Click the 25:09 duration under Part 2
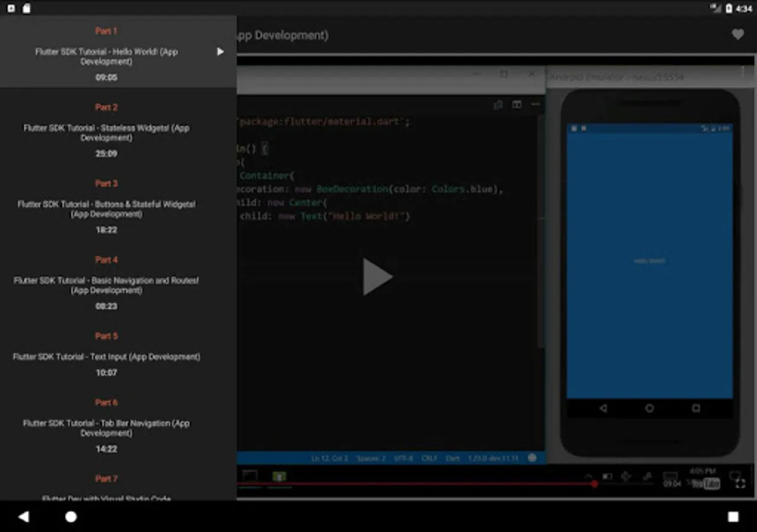This screenshot has height=532, width=757. click(106, 154)
